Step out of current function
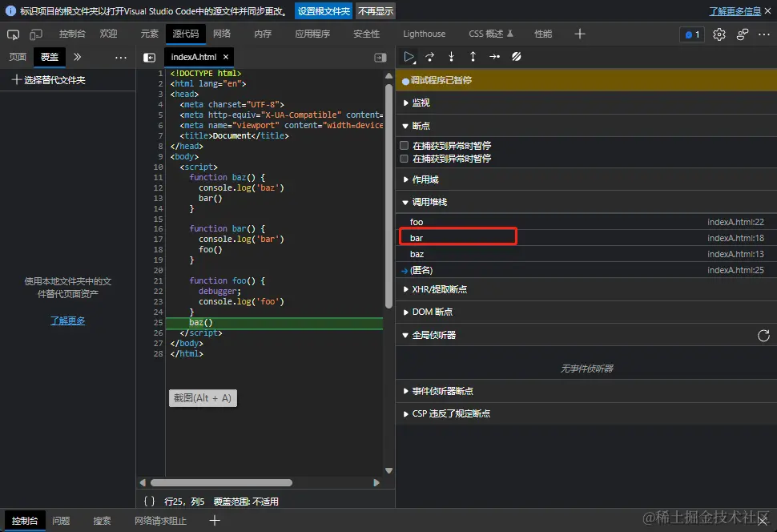This screenshot has width=777, height=532. [x=473, y=57]
